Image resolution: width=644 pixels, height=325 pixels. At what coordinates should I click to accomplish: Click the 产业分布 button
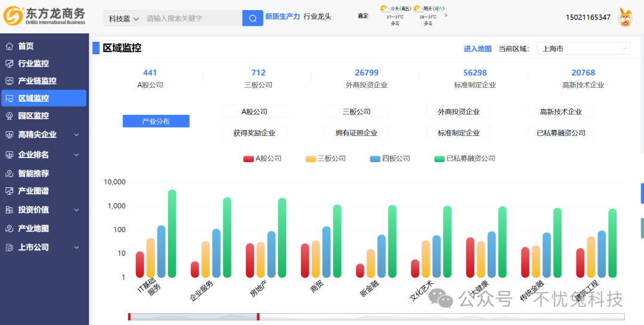[x=156, y=121]
